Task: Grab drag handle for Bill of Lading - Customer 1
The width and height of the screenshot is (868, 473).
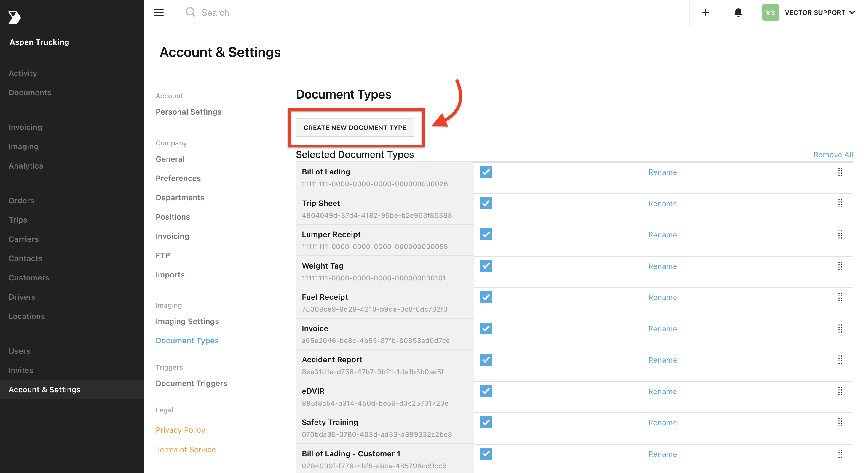Action: [840, 454]
